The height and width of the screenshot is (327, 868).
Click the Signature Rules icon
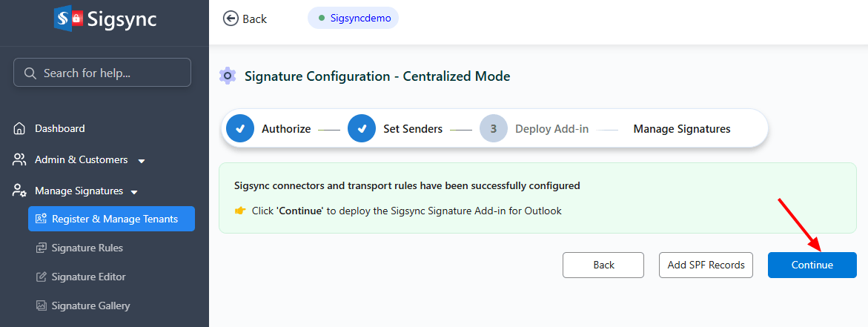tap(42, 248)
